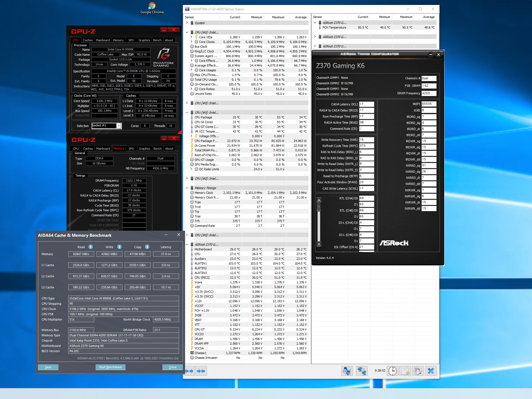Open HWiNFO remote network monitors icon

coord(362,371)
